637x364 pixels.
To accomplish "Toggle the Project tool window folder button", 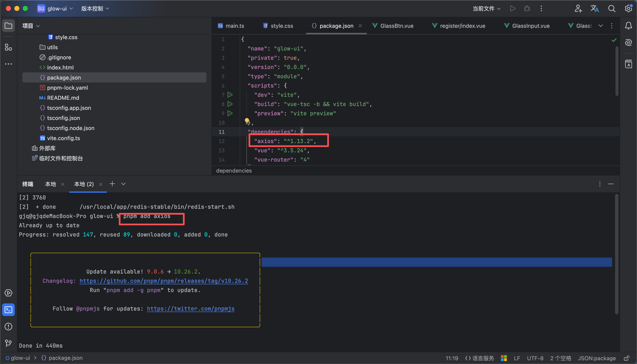I will point(8,26).
